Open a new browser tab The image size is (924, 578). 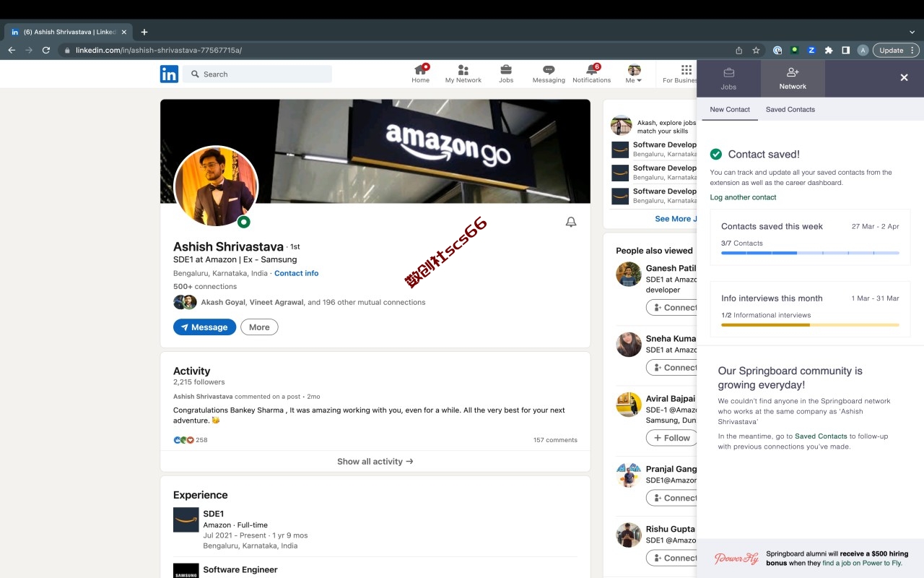pyautogui.click(x=144, y=32)
